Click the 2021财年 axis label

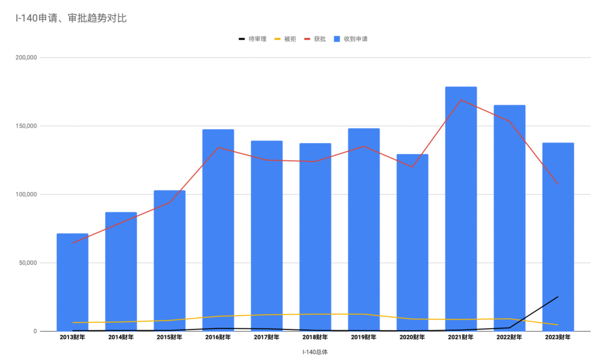click(x=461, y=337)
